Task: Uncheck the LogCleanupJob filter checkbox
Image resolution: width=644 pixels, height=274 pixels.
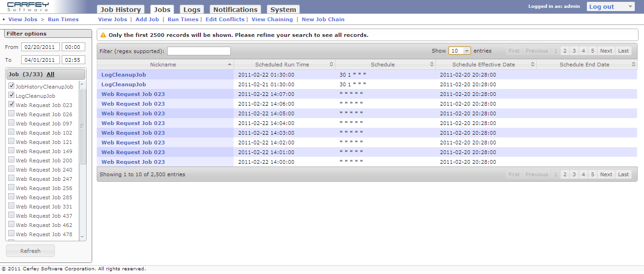Action: pyautogui.click(x=12, y=95)
